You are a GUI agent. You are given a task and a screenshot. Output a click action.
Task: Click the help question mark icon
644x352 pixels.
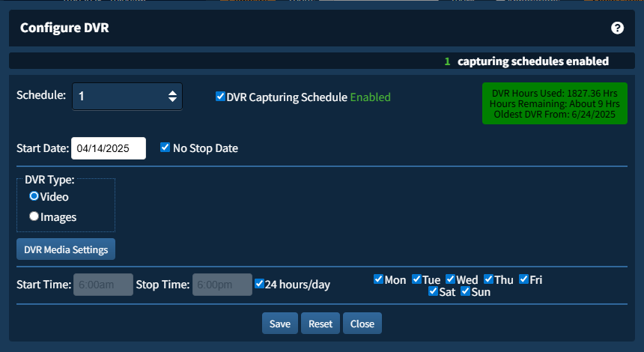(x=617, y=28)
